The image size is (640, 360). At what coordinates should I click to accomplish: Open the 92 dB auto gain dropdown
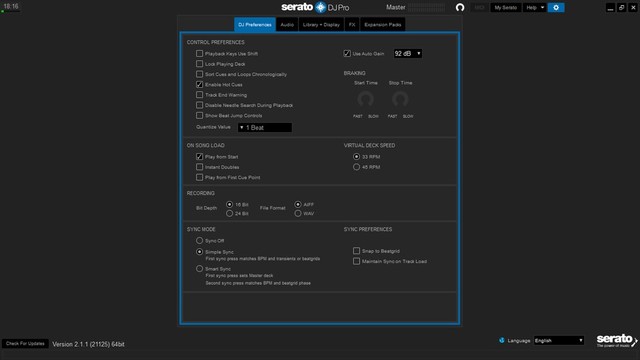pos(407,53)
